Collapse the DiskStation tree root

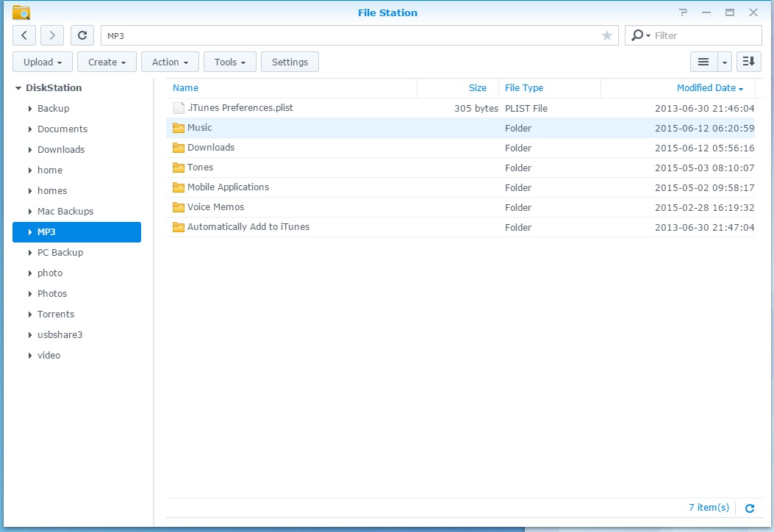[x=18, y=88]
